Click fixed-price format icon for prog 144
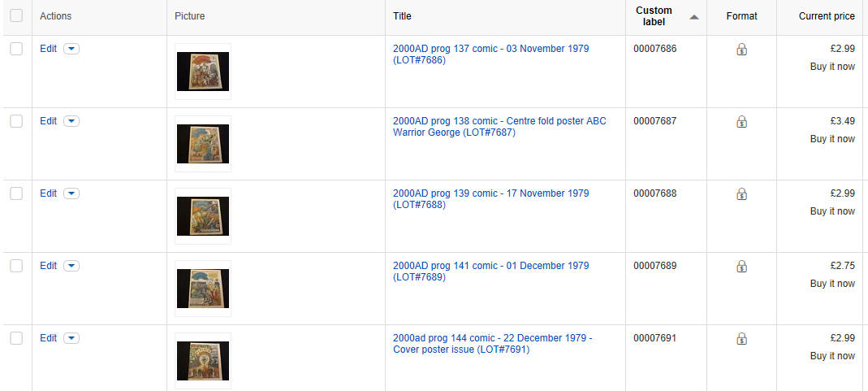This screenshot has width=868, height=391. (742, 338)
